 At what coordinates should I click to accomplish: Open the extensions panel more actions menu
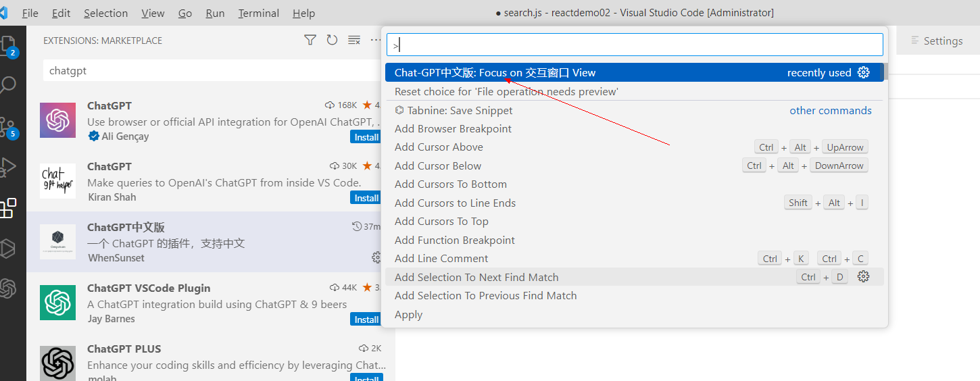click(376, 41)
